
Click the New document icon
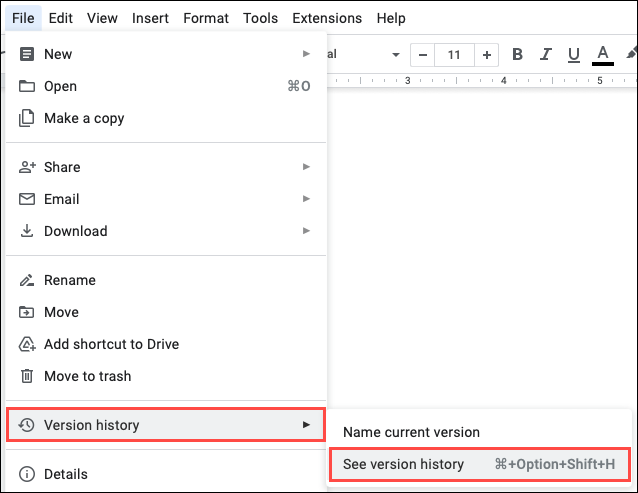pyautogui.click(x=27, y=54)
